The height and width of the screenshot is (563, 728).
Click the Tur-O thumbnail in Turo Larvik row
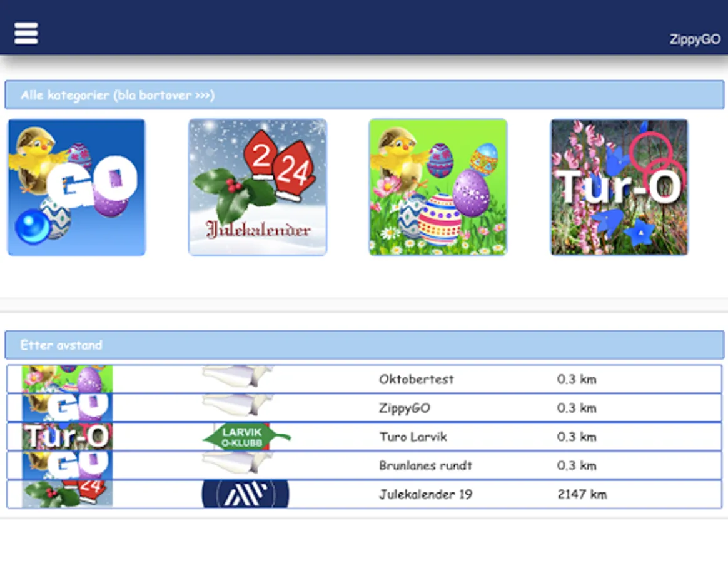point(68,437)
